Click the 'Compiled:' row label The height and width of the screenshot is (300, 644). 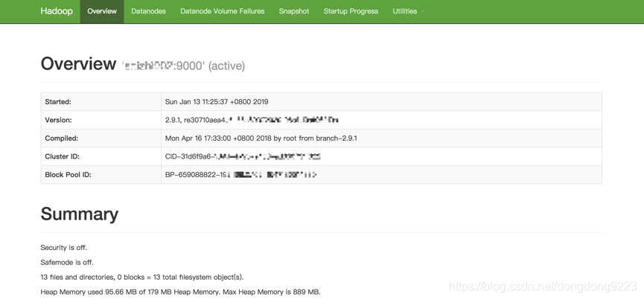(x=62, y=138)
